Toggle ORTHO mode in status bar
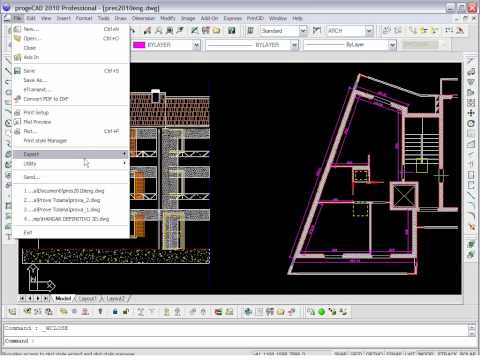The height and width of the screenshot is (360, 480). [x=374, y=354]
